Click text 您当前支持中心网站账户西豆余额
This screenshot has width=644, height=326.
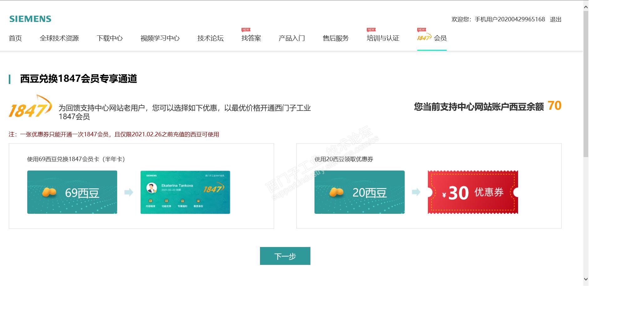(479, 107)
